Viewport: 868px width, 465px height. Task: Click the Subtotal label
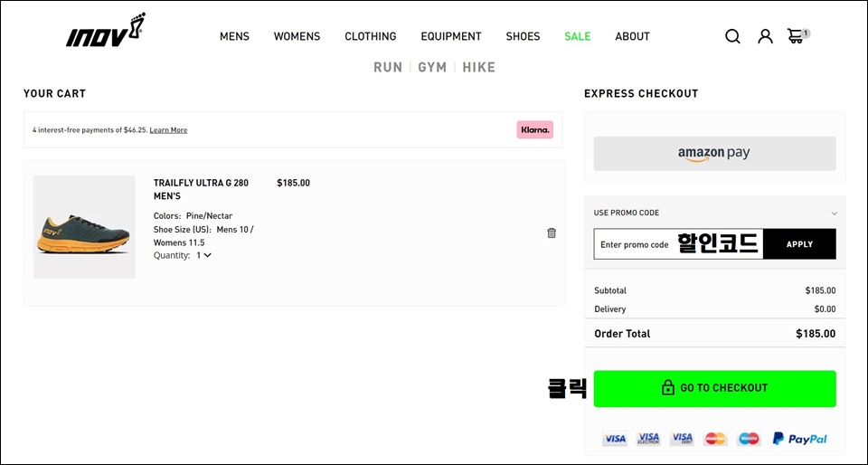click(x=610, y=290)
